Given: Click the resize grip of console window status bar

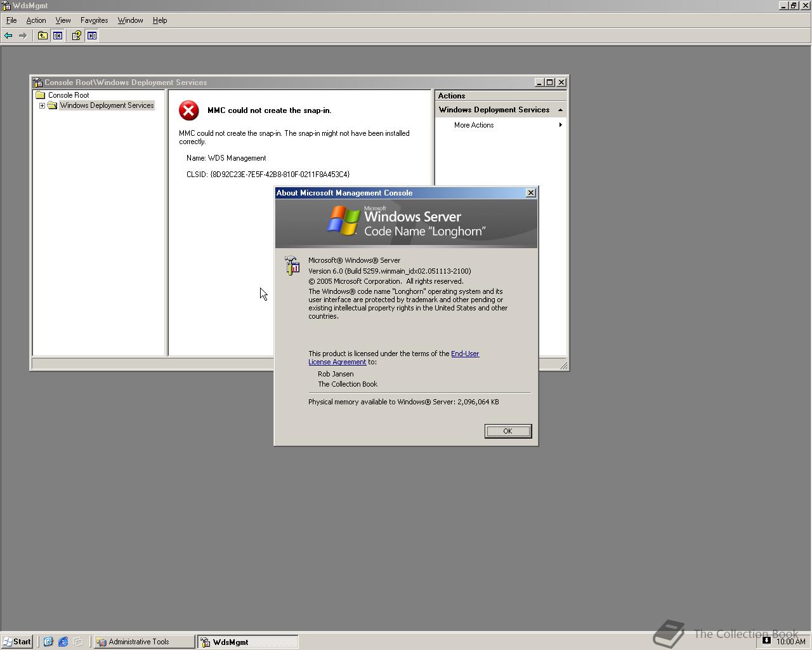Looking at the screenshot, I should pos(563,364).
